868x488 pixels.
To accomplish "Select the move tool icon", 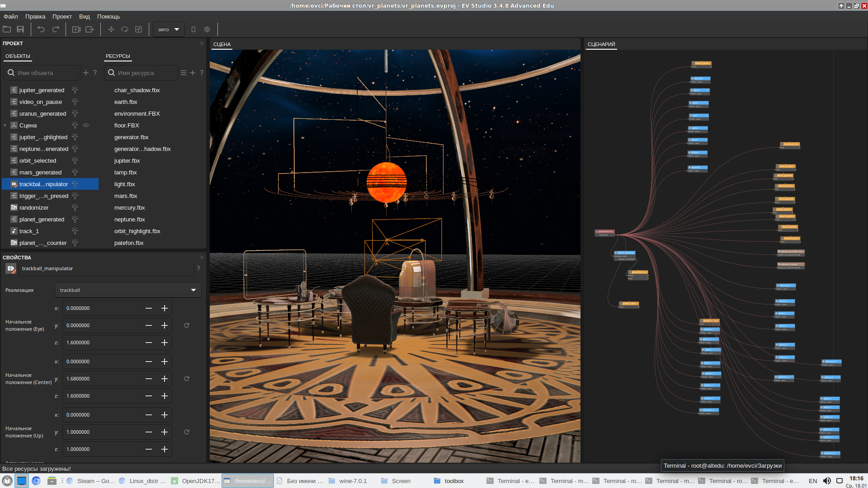I will 111,29.
